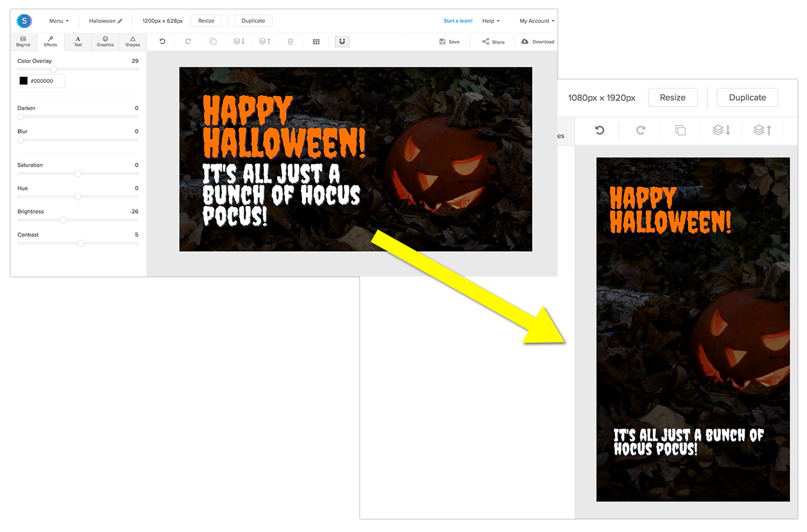
Task: Expand the Help dropdown
Action: coord(491,21)
